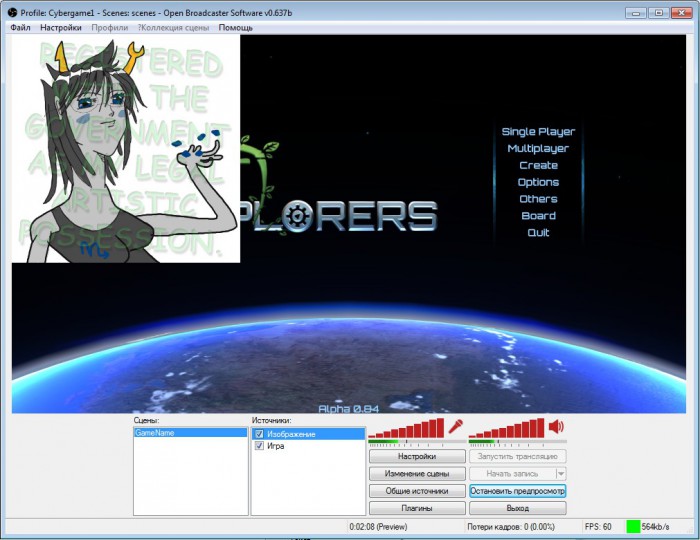Open the Файл menu
The image size is (700, 540).
(20, 28)
